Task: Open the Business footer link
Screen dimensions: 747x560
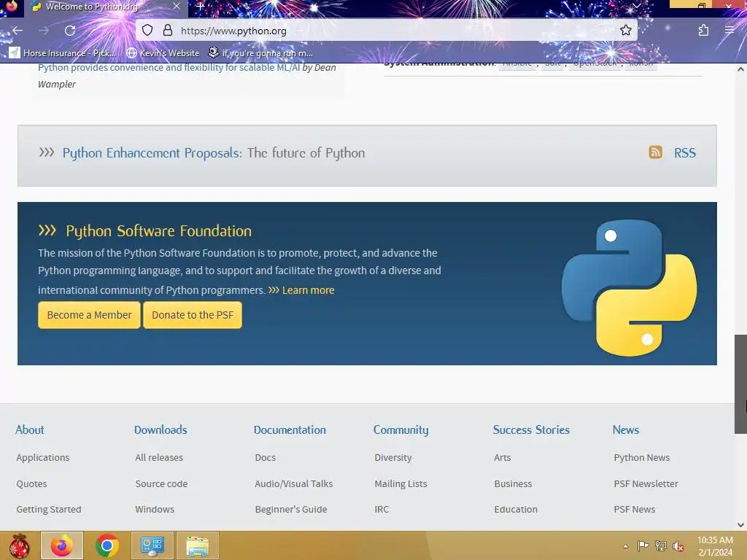Action: click(513, 484)
